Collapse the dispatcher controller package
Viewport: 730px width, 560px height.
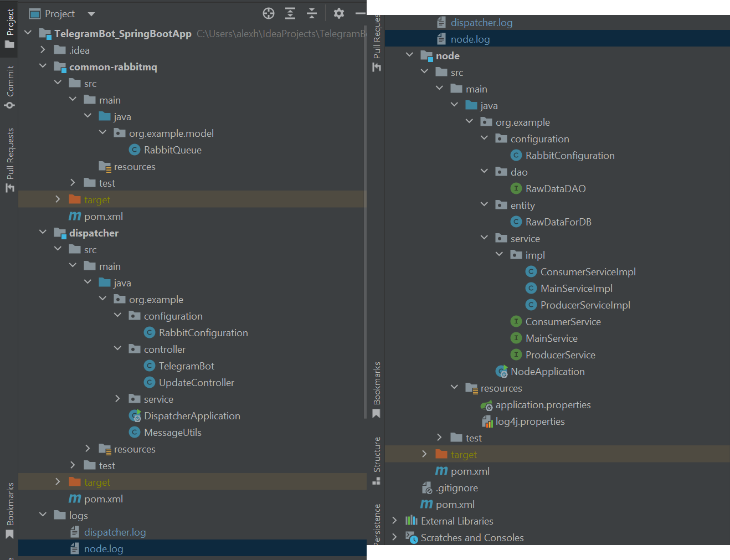pyautogui.click(x=117, y=348)
